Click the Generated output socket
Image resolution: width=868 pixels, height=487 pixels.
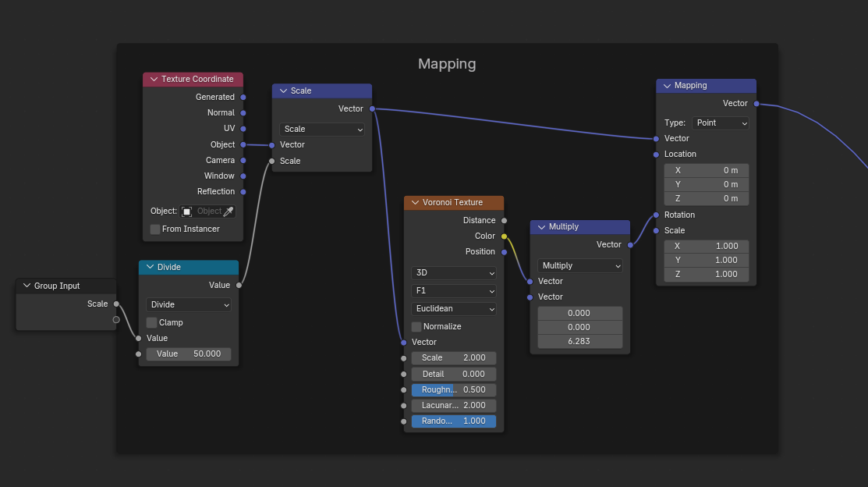tap(243, 97)
